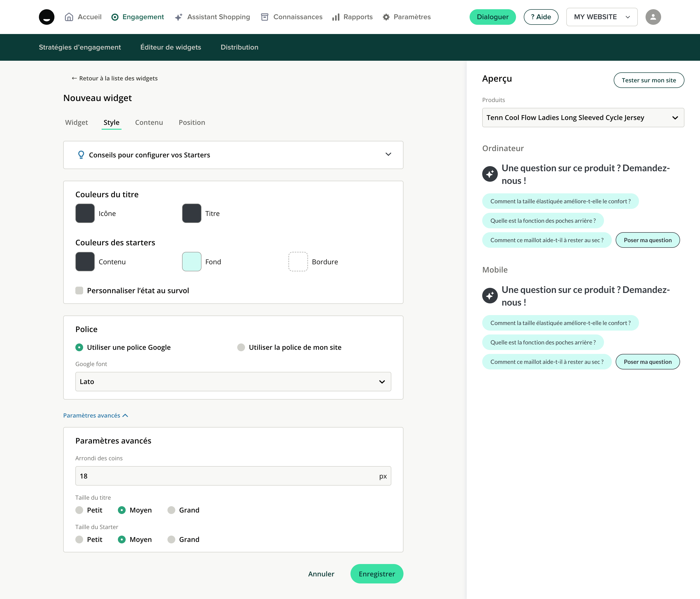The image size is (700, 599).
Task: Switch to the Contenu tab
Action: [149, 123]
